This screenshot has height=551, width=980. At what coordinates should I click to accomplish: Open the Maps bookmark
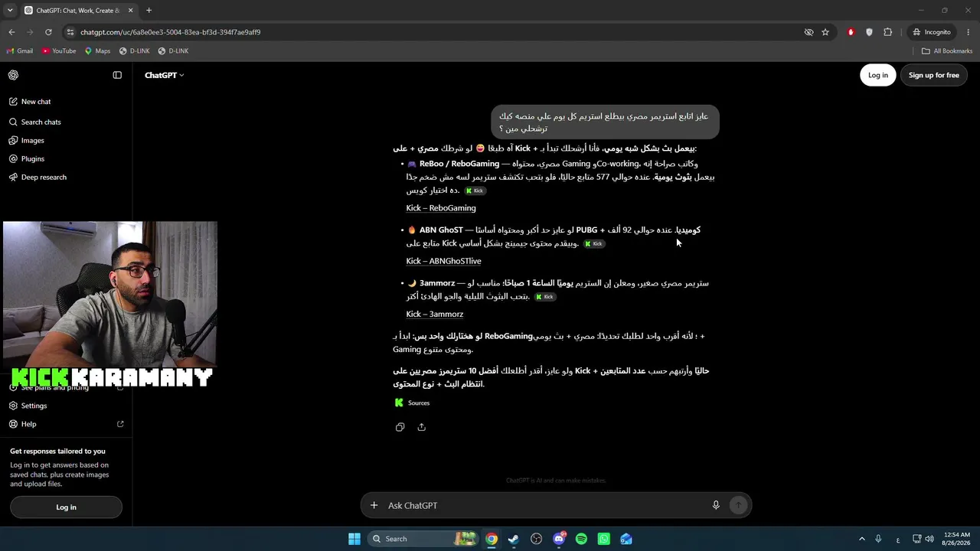[97, 51]
